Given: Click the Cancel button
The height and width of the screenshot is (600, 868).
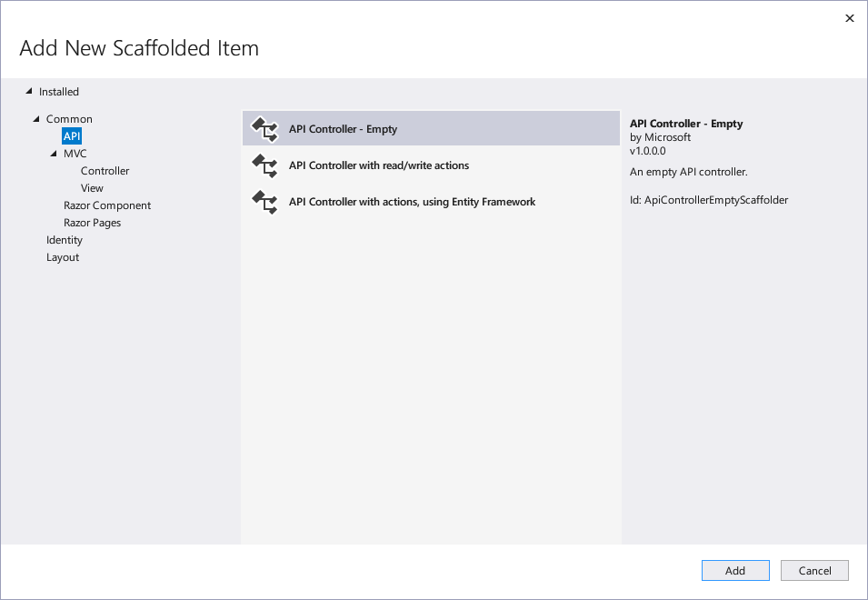Looking at the screenshot, I should (x=814, y=571).
